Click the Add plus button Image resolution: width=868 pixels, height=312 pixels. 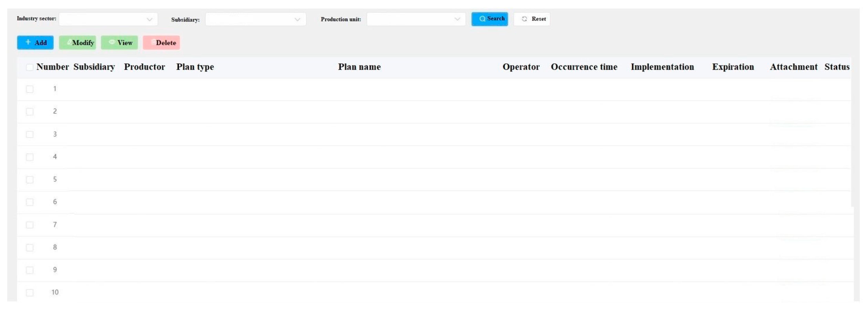(x=35, y=42)
